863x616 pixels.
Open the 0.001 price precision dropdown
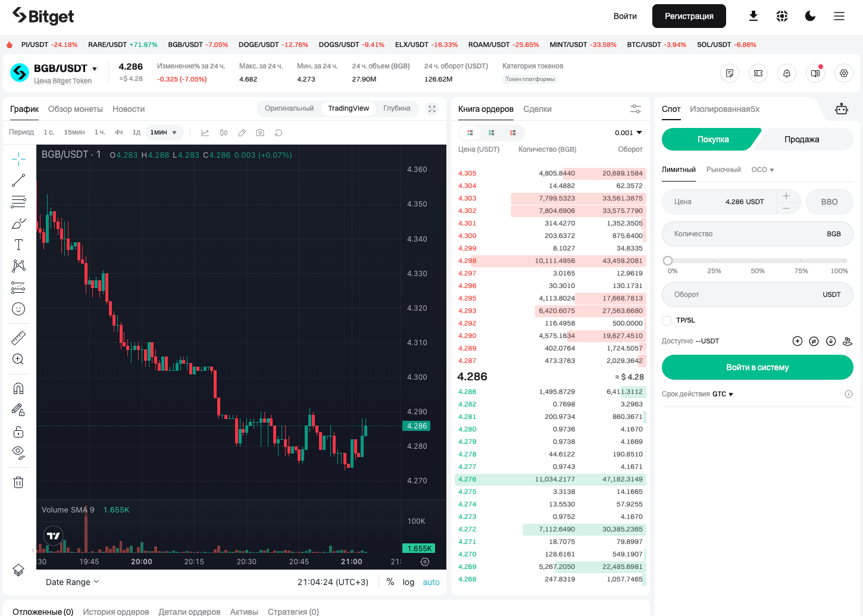click(x=629, y=133)
